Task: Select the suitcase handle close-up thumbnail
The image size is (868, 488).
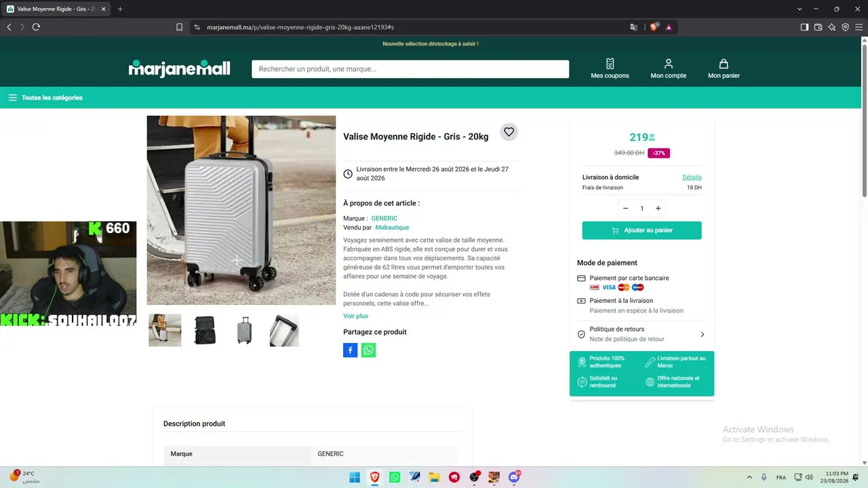Action: click(284, 330)
